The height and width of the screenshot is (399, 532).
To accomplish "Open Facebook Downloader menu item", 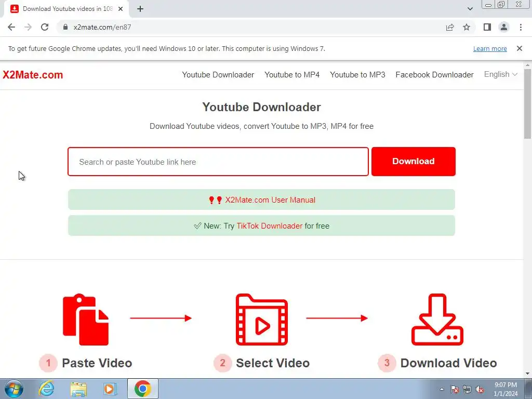I will click(435, 75).
